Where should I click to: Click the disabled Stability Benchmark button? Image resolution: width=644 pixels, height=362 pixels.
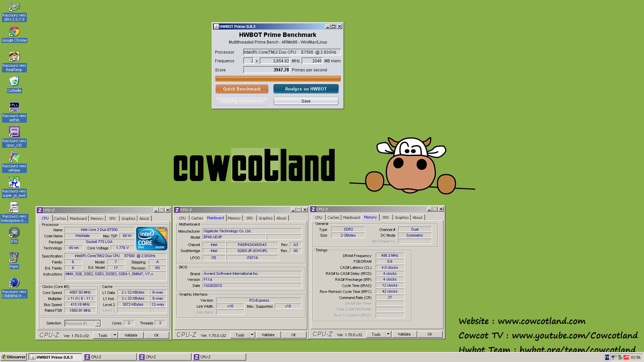(x=242, y=101)
